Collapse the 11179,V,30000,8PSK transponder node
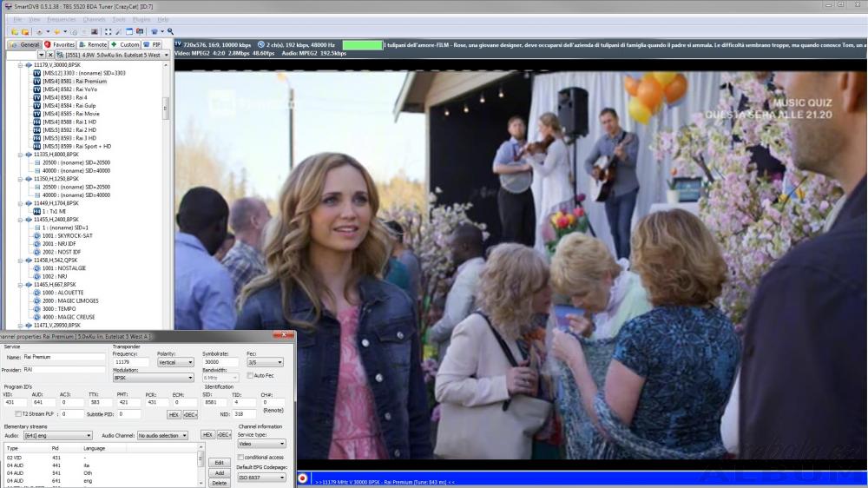The image size is (868, 488). point(21,65)
